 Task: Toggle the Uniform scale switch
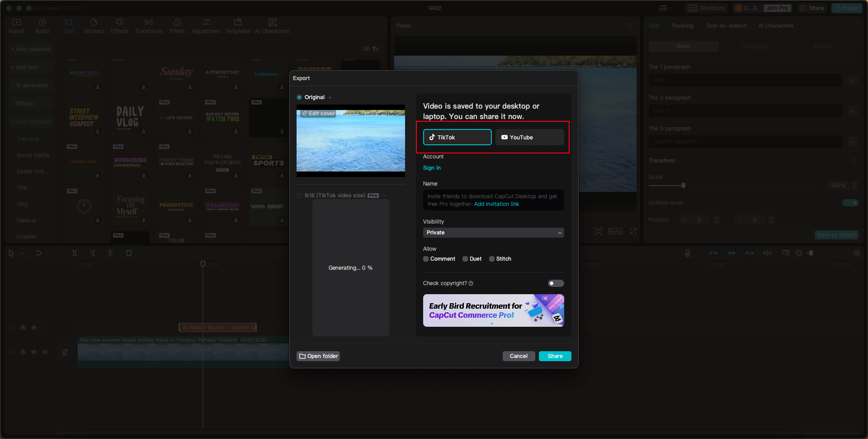(850, 203)
